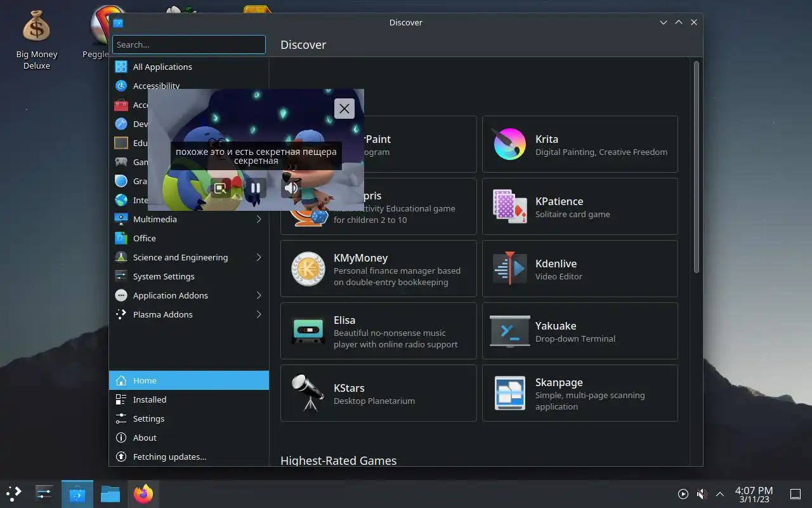
Task: Open Elisa music player card
Action: [x=379, y=331]
